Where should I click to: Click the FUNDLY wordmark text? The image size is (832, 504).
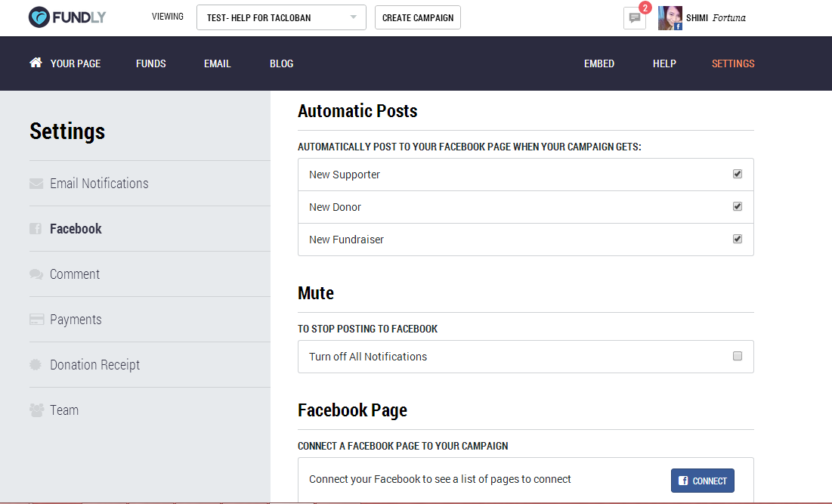(x=79, y=17)
